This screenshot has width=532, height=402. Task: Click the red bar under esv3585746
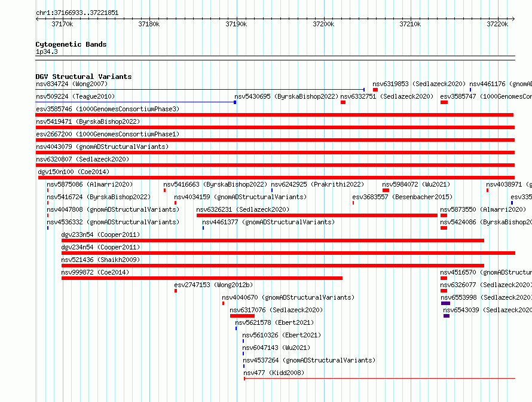click(x=274, y=115)
